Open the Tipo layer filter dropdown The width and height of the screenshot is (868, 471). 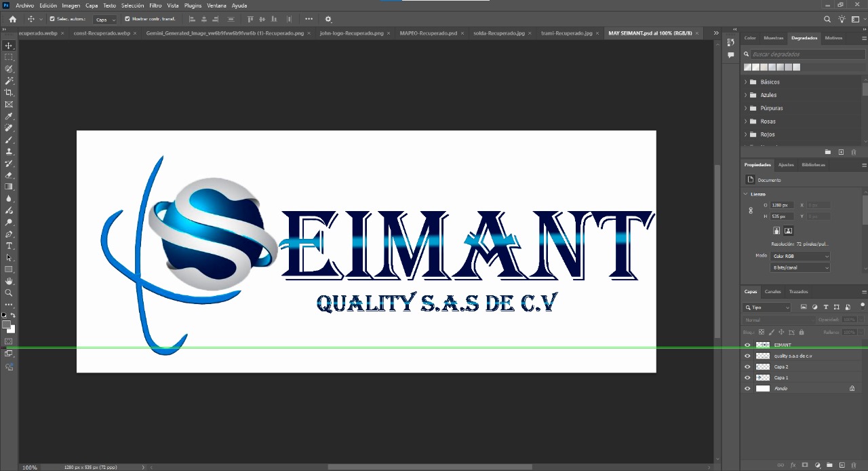pos(768,307)
